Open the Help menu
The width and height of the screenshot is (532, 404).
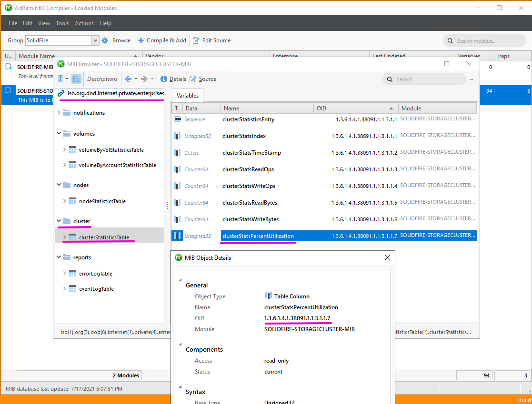(105, 23)
